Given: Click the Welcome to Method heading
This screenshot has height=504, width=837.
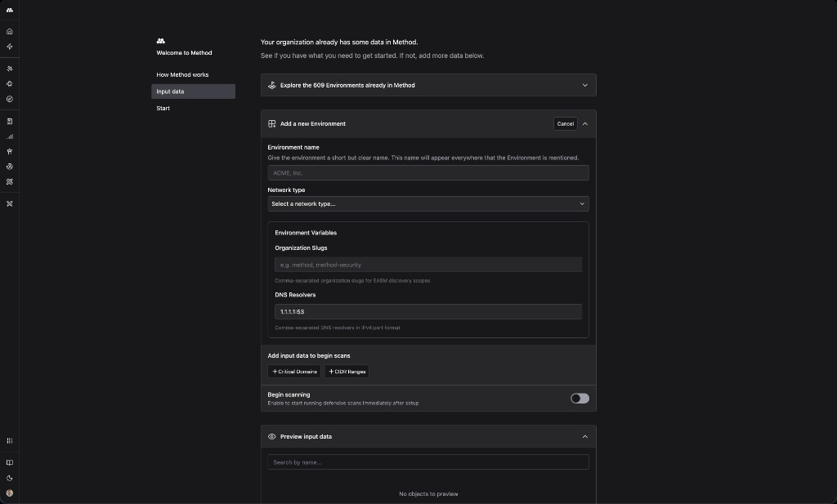Looking at the screenshot, I should (184, 53).
